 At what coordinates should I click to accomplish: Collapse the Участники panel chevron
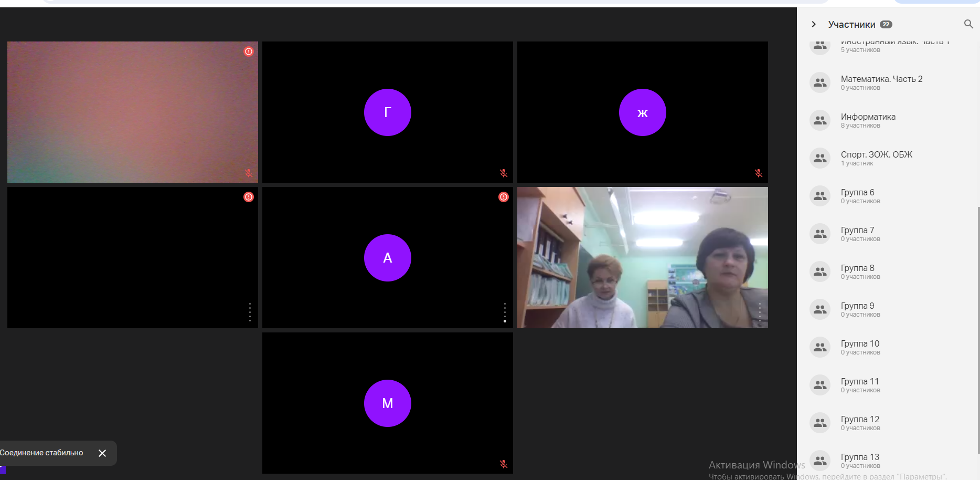(x=814, y=24)
